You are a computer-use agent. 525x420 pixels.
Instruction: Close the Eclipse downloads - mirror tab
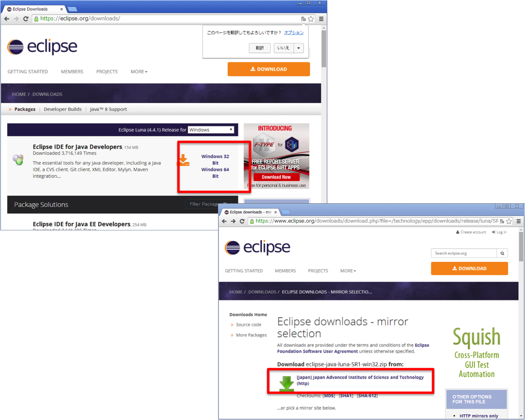pos(275,212)
